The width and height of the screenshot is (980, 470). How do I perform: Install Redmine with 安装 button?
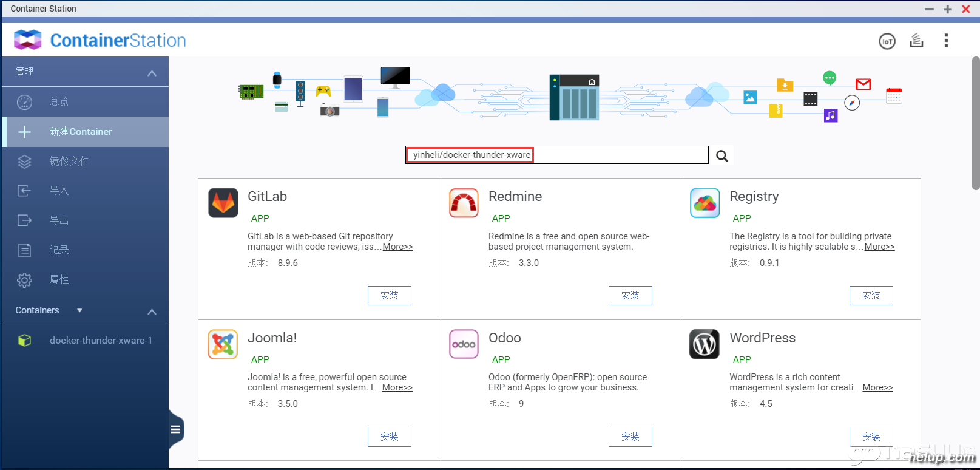630,296
